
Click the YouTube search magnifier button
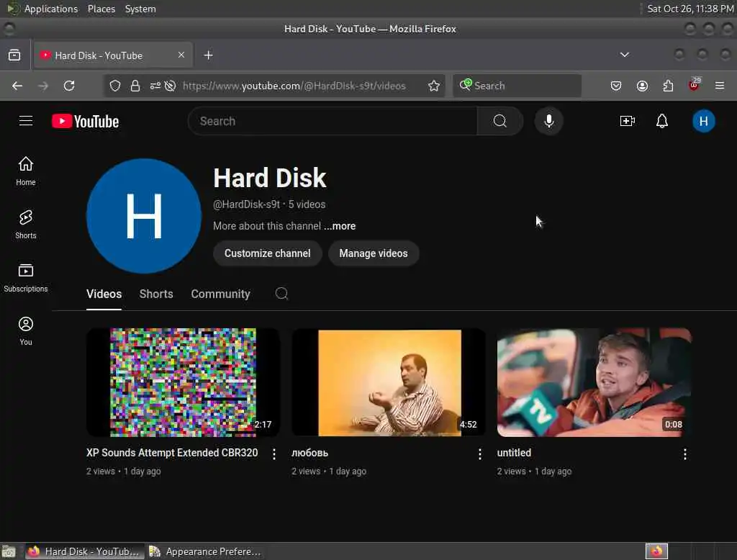[x=499, y=122]
